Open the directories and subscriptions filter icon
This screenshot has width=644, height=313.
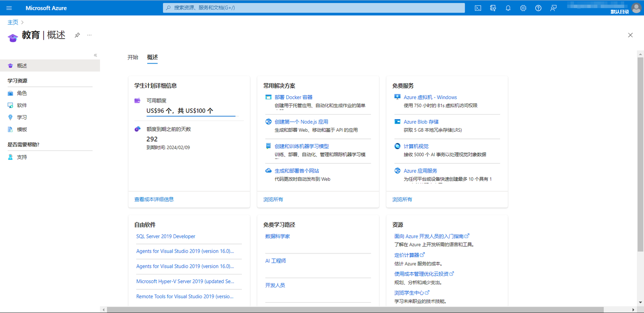(493, 8)
